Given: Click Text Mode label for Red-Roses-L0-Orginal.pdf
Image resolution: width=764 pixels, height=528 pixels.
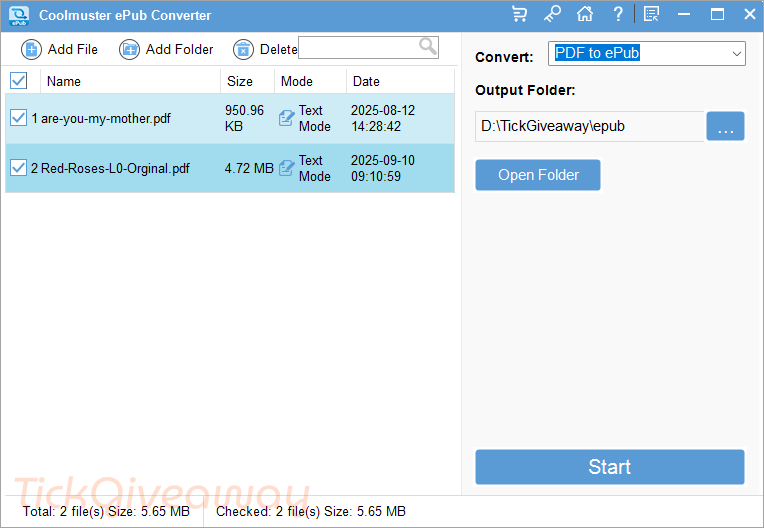Looking at the screenshot, I should (315, 169).
